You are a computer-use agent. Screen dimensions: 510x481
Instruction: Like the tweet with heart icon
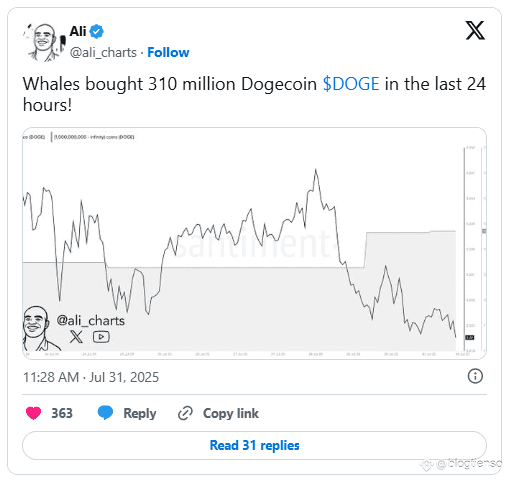point(33,413)
